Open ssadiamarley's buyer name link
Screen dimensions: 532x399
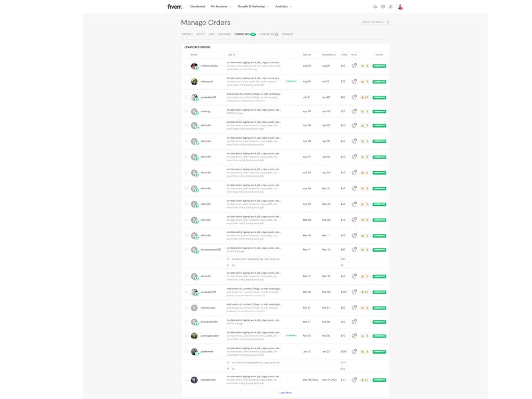pyautogui.click(x=208, y=380)
